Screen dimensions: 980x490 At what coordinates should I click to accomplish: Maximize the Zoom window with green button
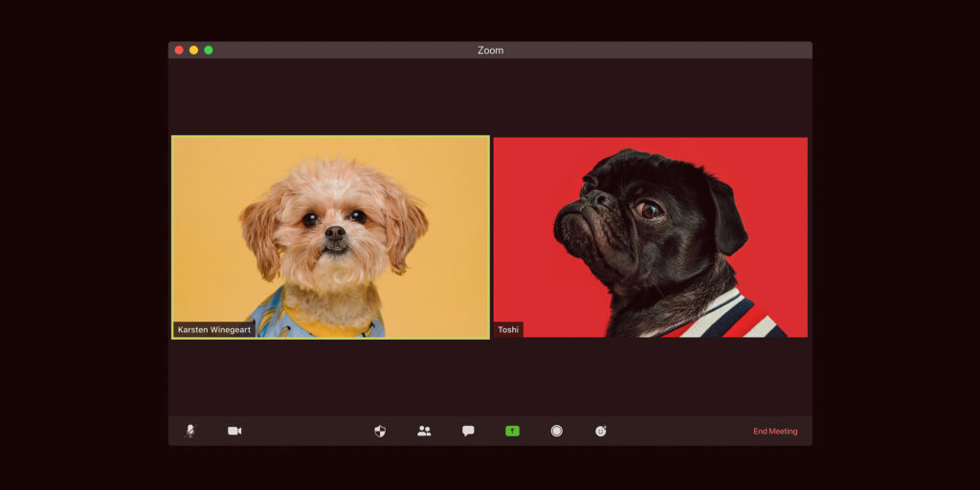click(209, 50)
